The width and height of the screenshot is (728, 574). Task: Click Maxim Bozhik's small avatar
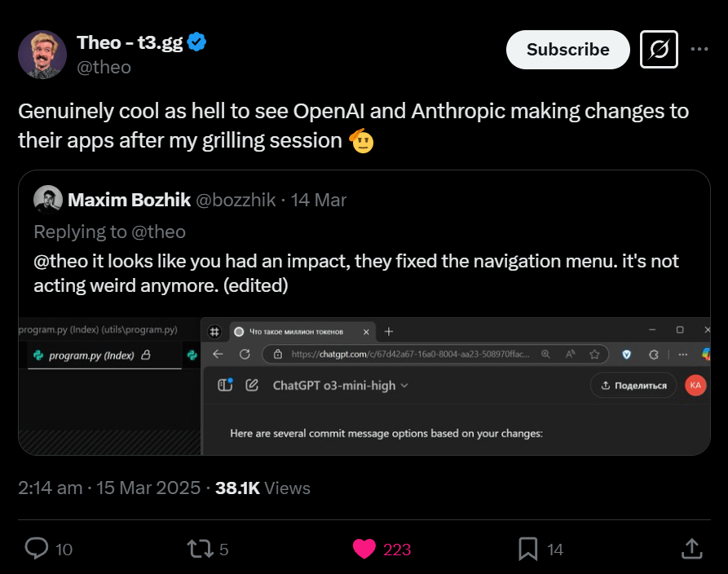click(48, 200)
